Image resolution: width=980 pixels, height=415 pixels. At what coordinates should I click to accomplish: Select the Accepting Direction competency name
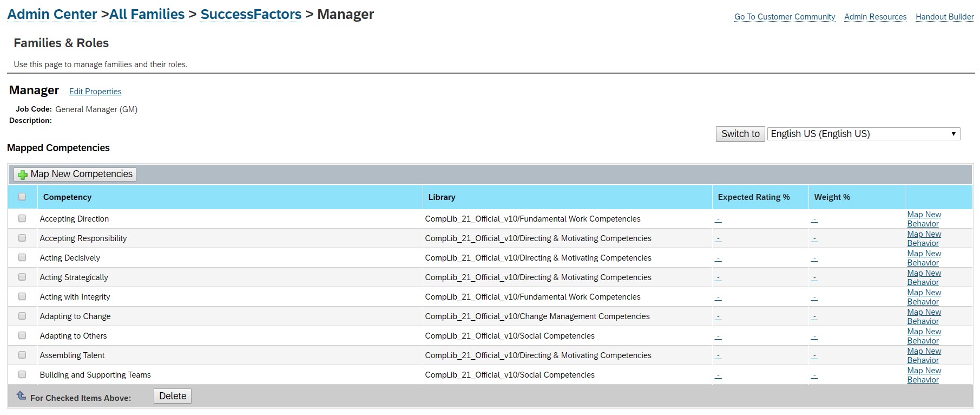[x=74, y=219]
